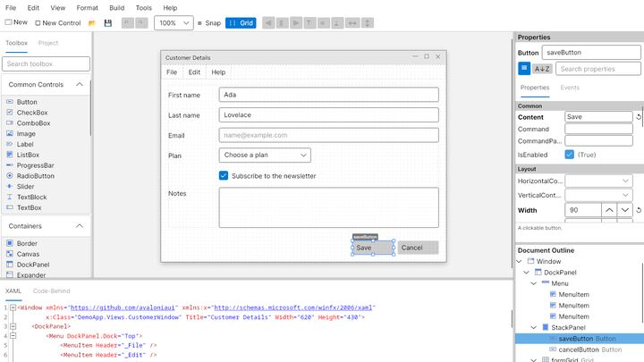Open the Tools menu

(x=144, y=8)
